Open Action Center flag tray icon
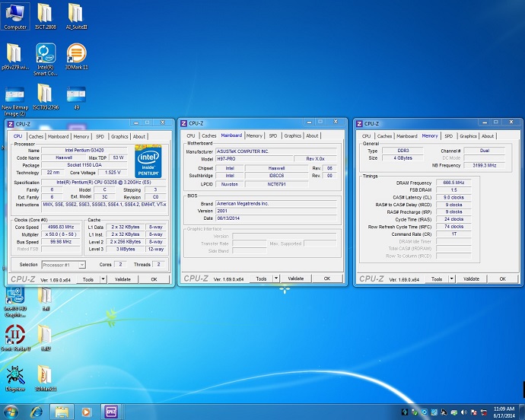Image resolution: width=525 pixels, height=420 pixels. click(474, 412)
